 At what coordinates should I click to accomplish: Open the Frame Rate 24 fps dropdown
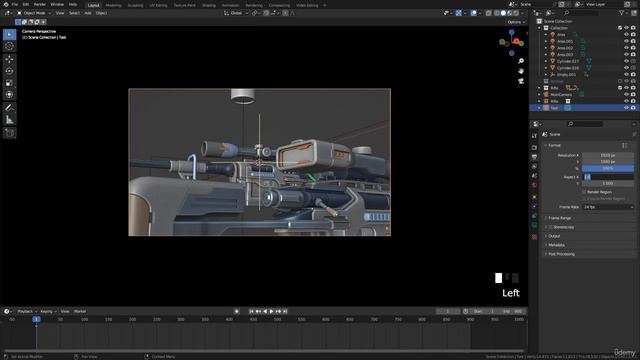608,207
